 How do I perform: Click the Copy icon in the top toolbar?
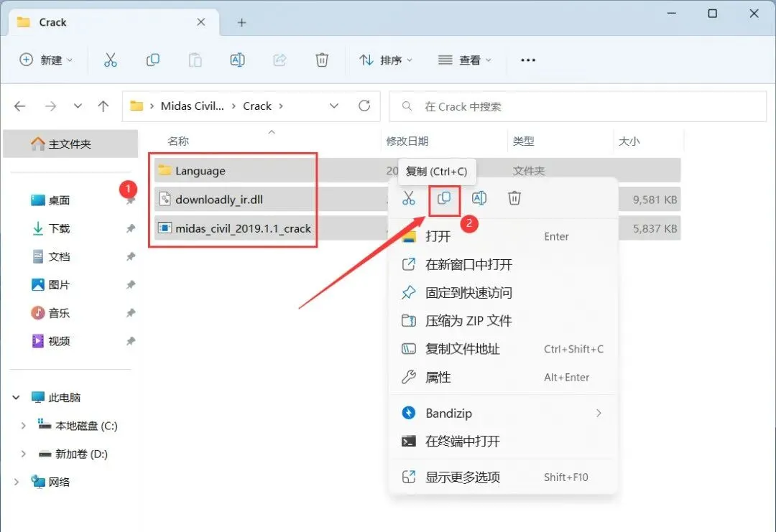pos(153,60)
